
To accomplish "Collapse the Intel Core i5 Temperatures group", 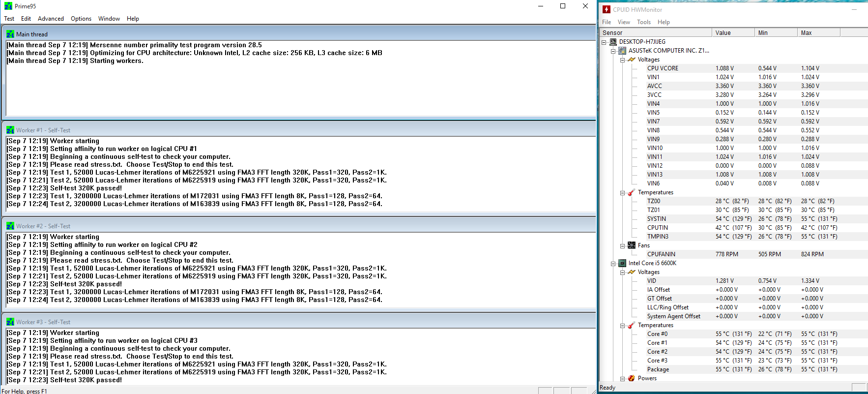I will point(623,326).
